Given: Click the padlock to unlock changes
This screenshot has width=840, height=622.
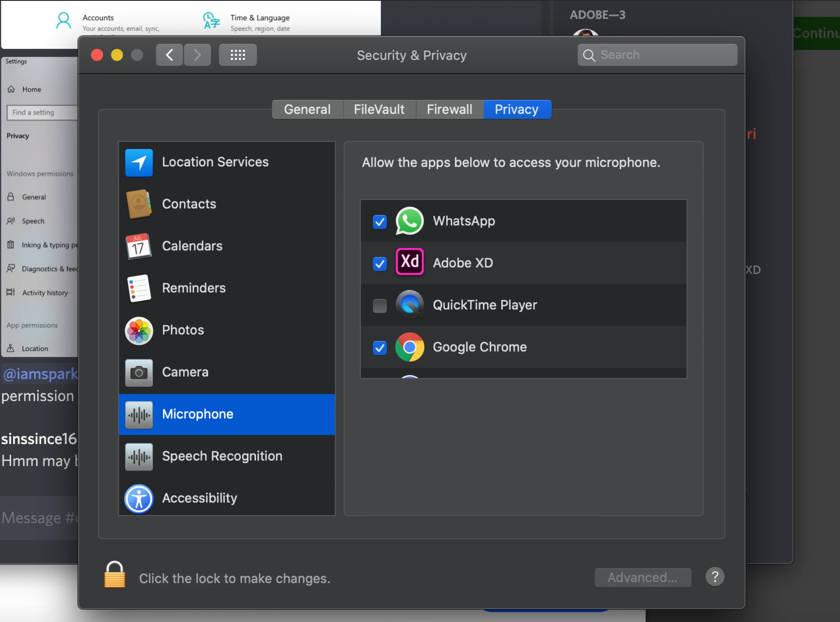Looking at the screenshot, I should (114, 575).
